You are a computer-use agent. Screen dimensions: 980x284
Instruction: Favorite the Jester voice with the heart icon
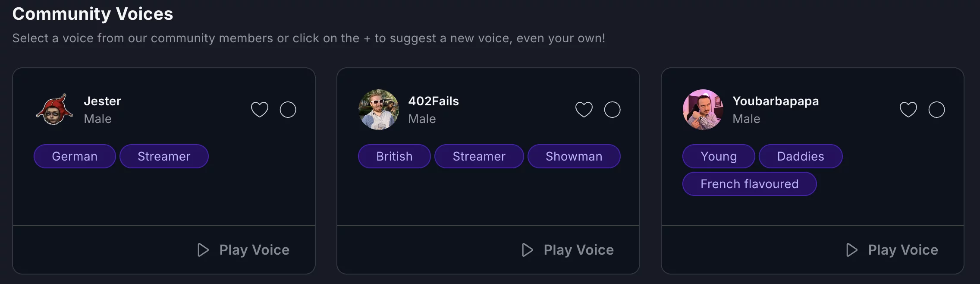coord(260,110)
